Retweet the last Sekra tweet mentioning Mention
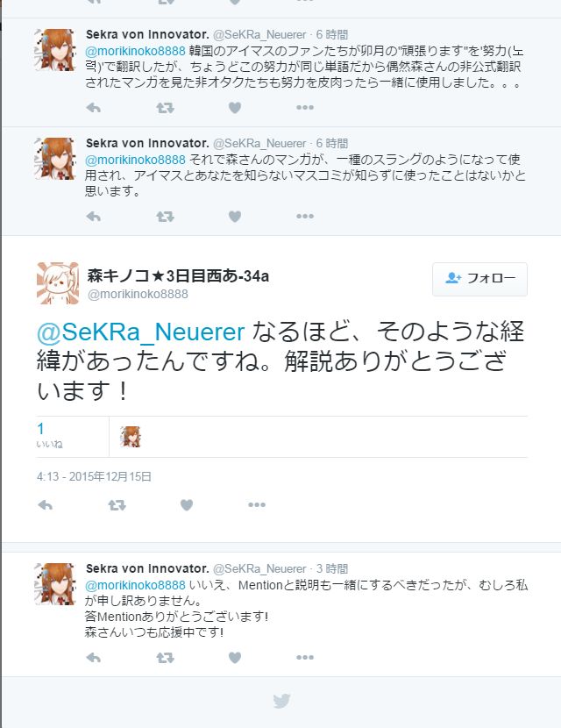Viewport: 561px width, 728px height. pos(165,658)
